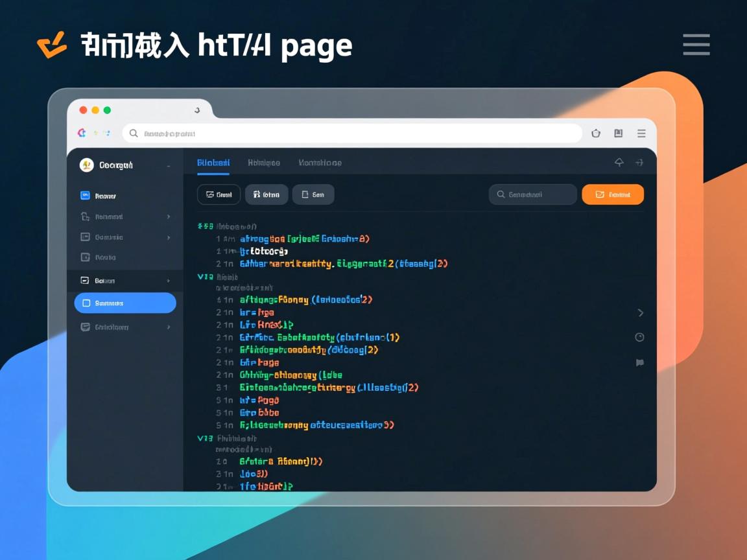Click the browser address bar field
747x560 pixels.
pos(352,134)
